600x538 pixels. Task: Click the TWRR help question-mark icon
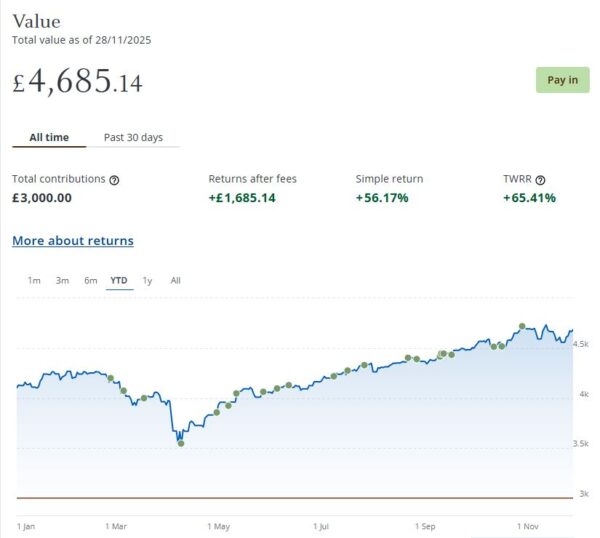pos(541,180)
